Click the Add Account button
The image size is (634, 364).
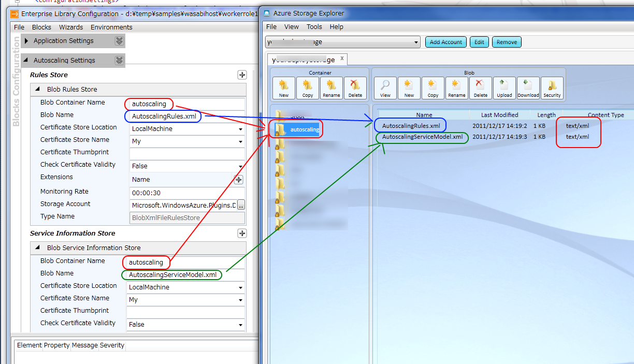[445, 42]
